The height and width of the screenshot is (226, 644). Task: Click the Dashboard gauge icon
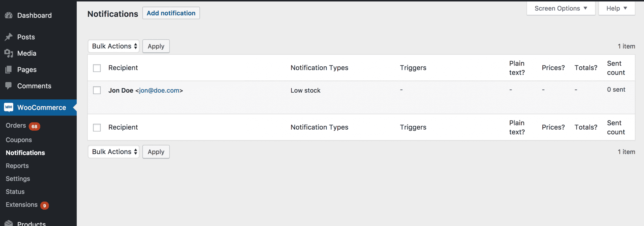[x=9, y=15]
